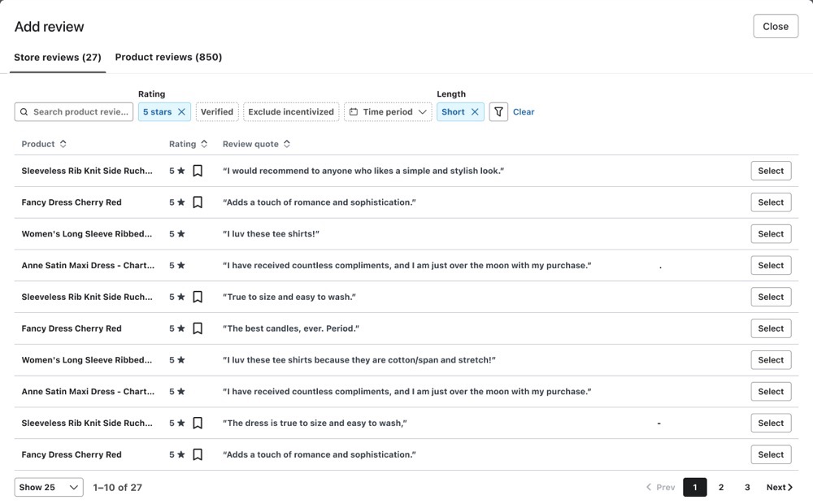The height and width of the screenshot is (504, 813).
Task: Select the "I luv these tee shirts!" review
Action: coord(770,234)
